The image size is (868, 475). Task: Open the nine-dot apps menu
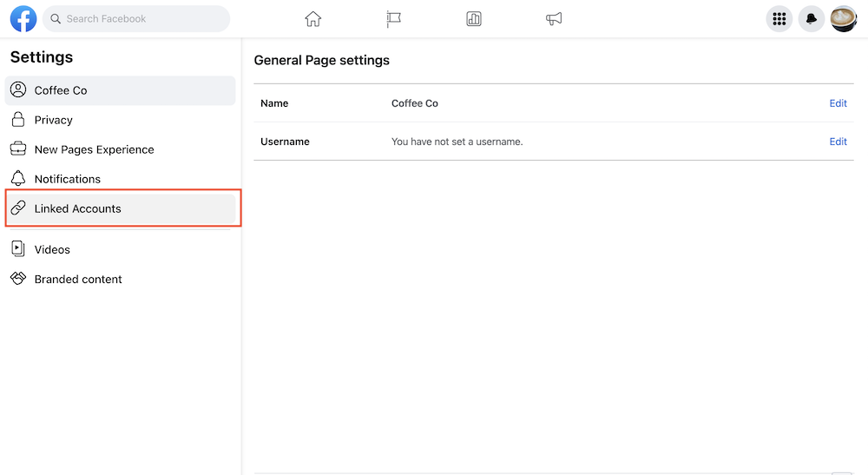[x=779, y=19]
